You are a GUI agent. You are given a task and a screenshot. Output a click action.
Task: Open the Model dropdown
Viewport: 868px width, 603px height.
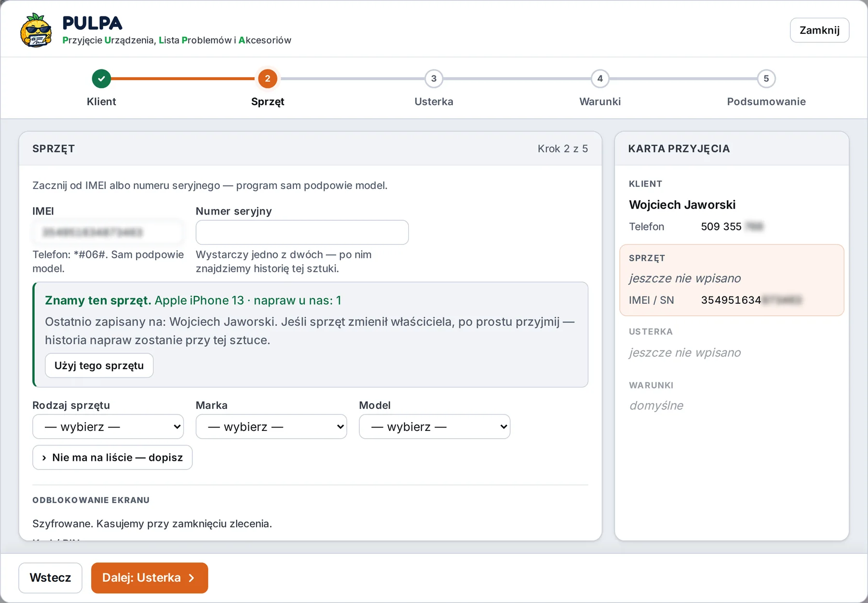point(434,427)
